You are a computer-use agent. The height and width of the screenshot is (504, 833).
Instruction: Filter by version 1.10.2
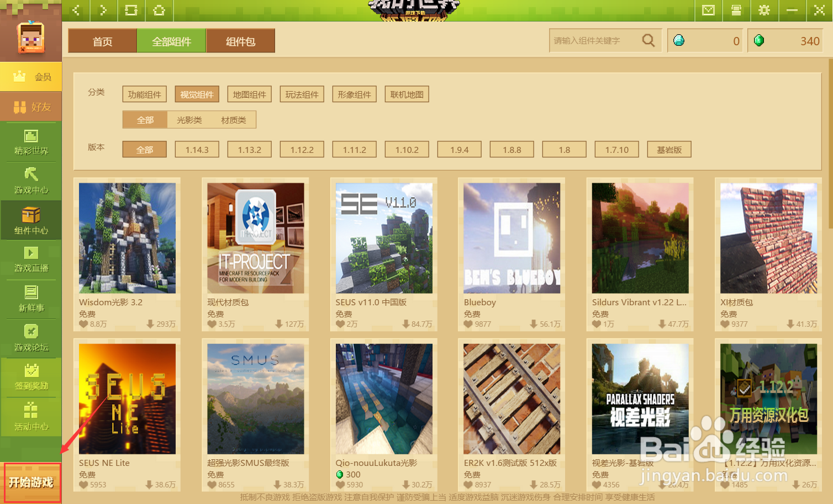[x=407, y=150]
